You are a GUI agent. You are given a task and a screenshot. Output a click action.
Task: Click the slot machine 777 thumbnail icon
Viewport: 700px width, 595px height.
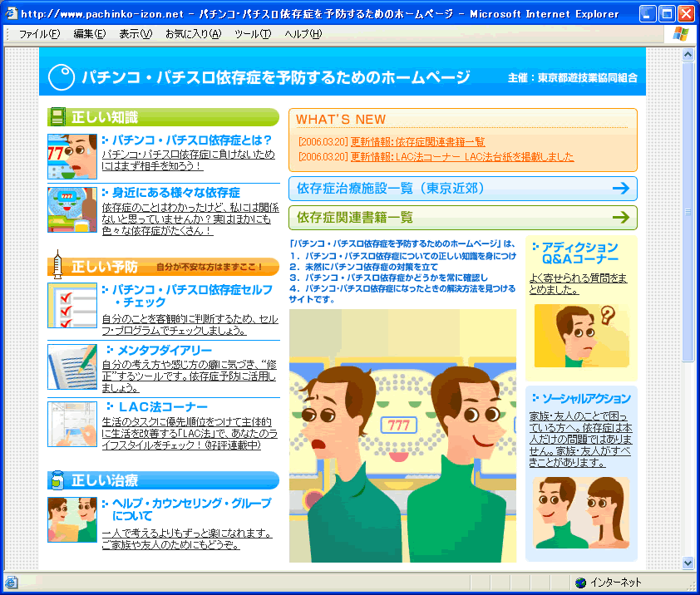click(71, 209)
